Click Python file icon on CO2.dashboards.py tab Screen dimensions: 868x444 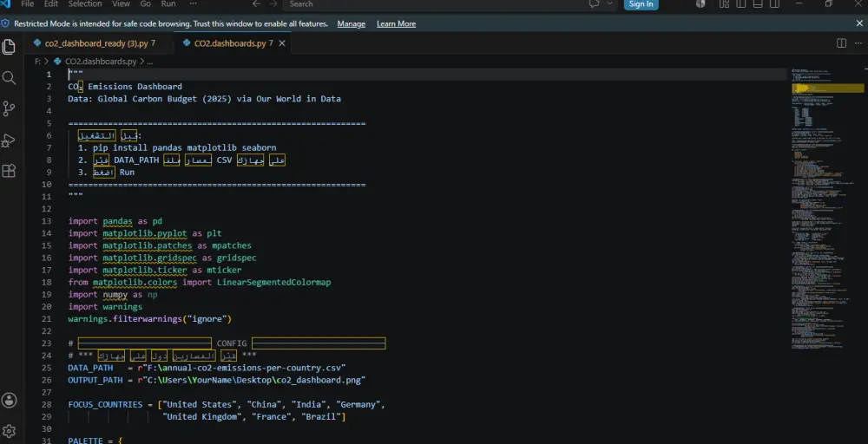(187, 43)
